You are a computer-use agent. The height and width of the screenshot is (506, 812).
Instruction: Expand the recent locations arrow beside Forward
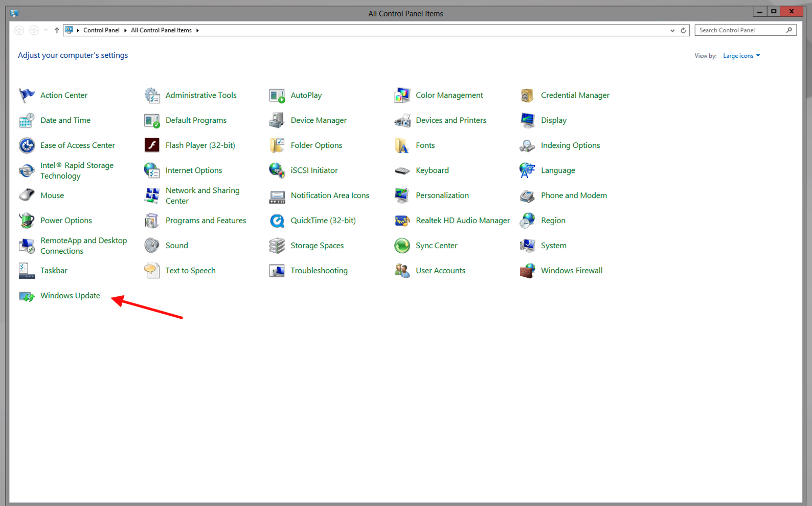pyautogui.click(x=46, y=31)
